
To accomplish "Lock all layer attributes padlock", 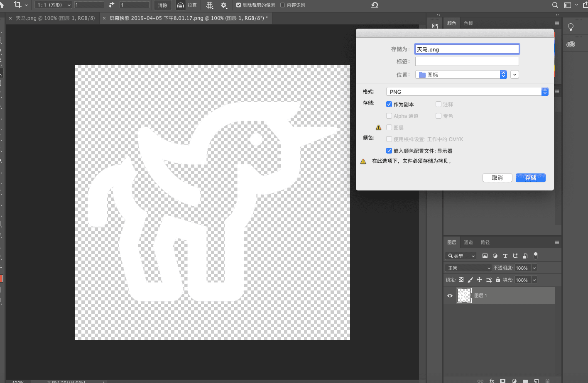I will click(498, 280).
